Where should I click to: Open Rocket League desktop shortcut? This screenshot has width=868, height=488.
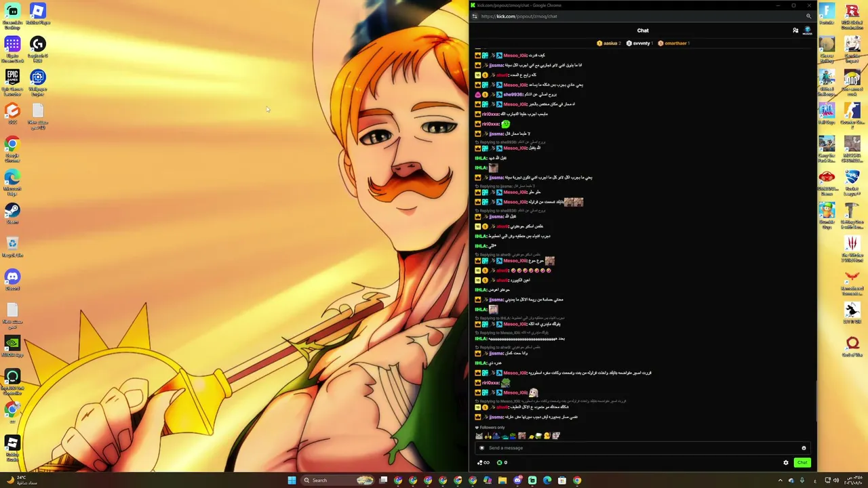(852, 182)
